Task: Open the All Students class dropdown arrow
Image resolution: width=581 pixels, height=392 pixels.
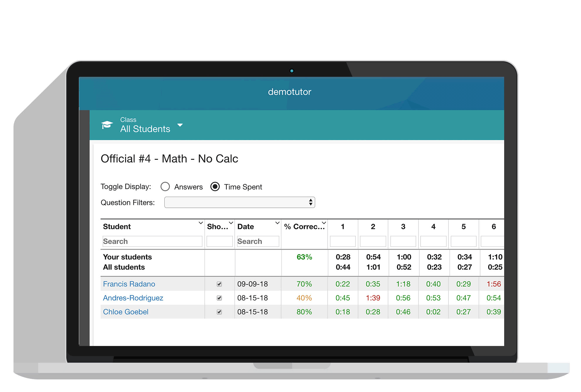Action: [x=180, y=125]
